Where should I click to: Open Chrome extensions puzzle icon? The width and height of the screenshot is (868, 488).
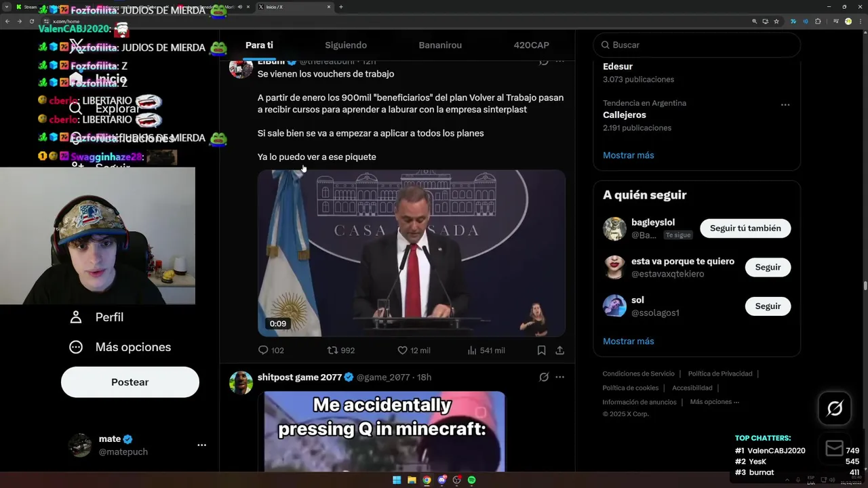(818, 21)
